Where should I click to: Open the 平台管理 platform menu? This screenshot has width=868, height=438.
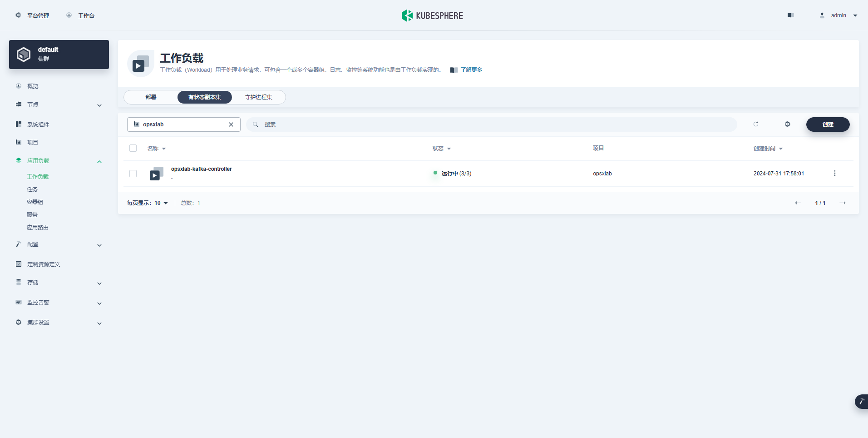pos(32,15)
